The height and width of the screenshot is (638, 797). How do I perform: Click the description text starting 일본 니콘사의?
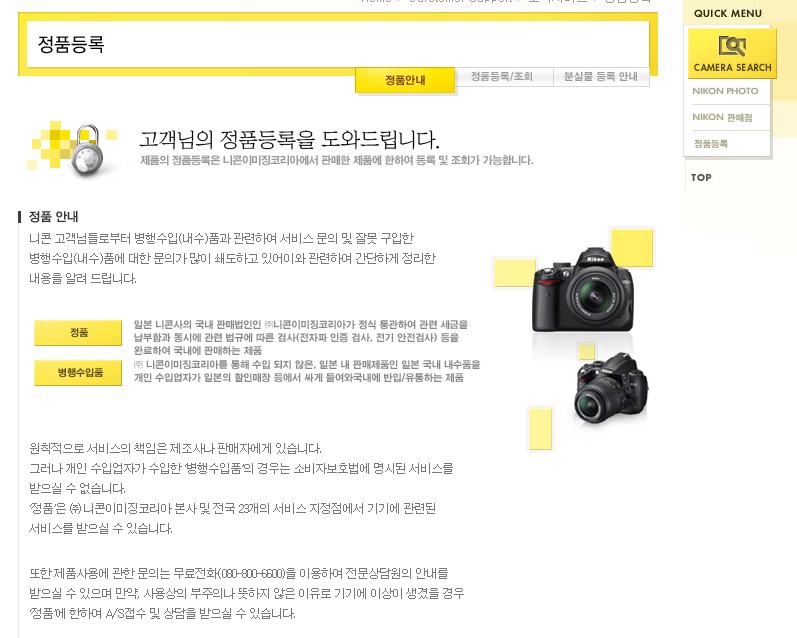coord(300,337)
